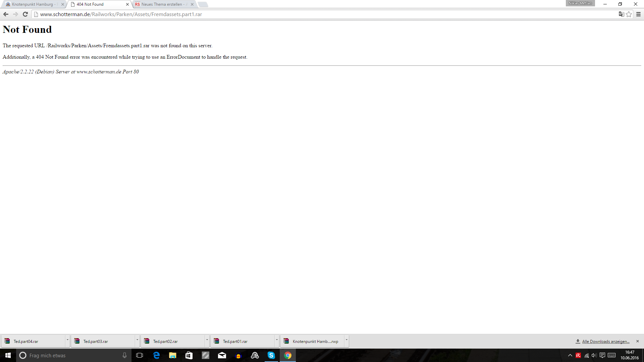Launch Edge browser from taskbar
Screen dimensions: 644x362
[x=156, y=355]
